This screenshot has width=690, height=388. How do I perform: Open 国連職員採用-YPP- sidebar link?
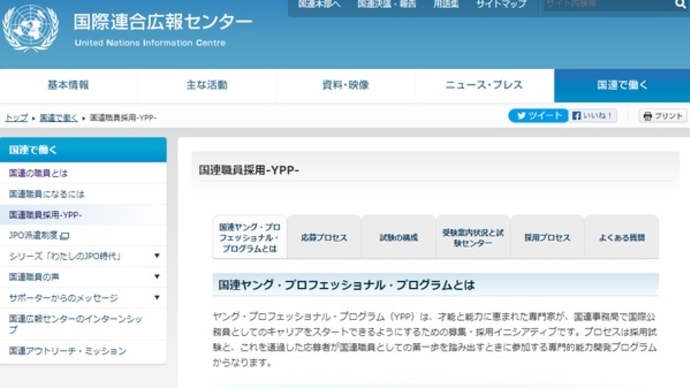pyautogui.click(x=45, y=215)
